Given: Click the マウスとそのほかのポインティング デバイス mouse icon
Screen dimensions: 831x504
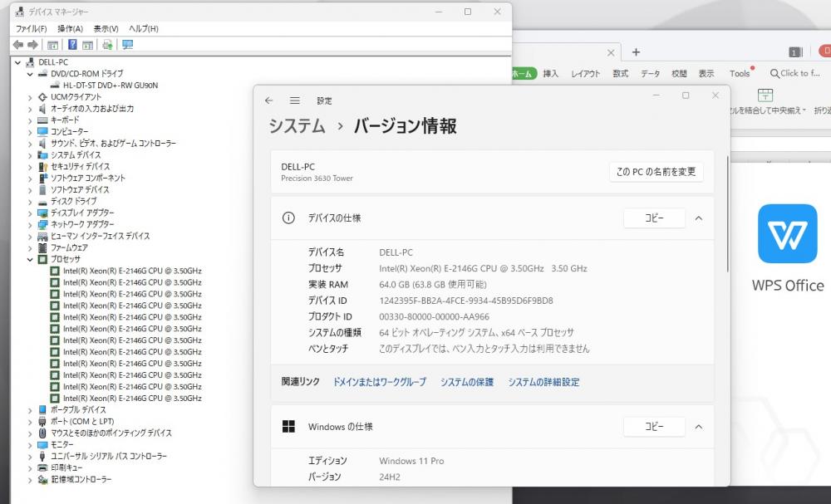Looking at the screenshot, I should (x=42, y=433).
